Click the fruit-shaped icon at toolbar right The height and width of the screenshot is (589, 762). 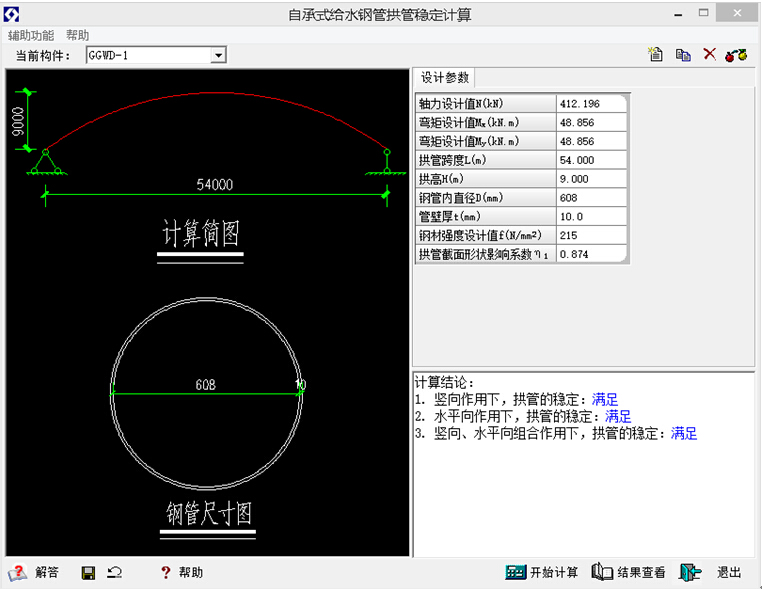pyautogui.click(x=736, y=55)
